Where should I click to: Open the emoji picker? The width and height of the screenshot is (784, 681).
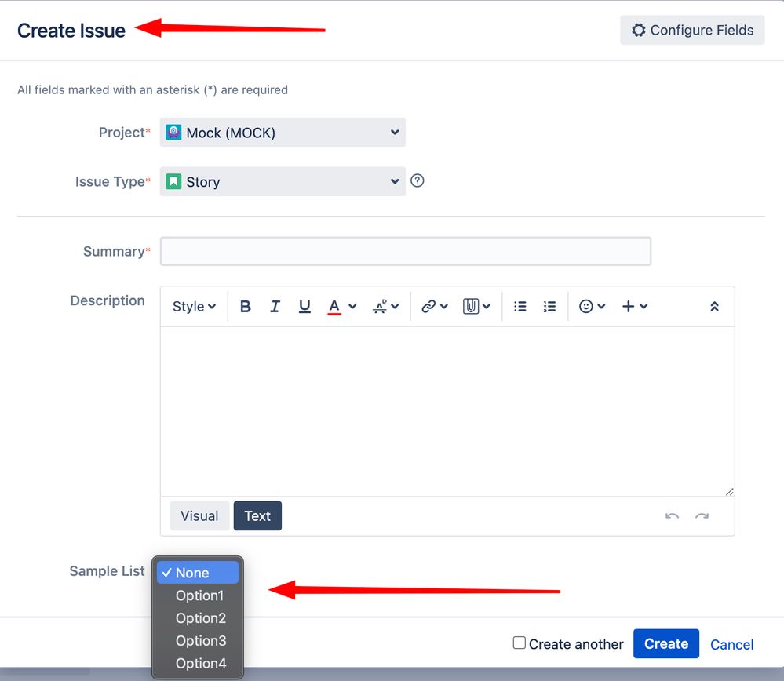(592, 306)
